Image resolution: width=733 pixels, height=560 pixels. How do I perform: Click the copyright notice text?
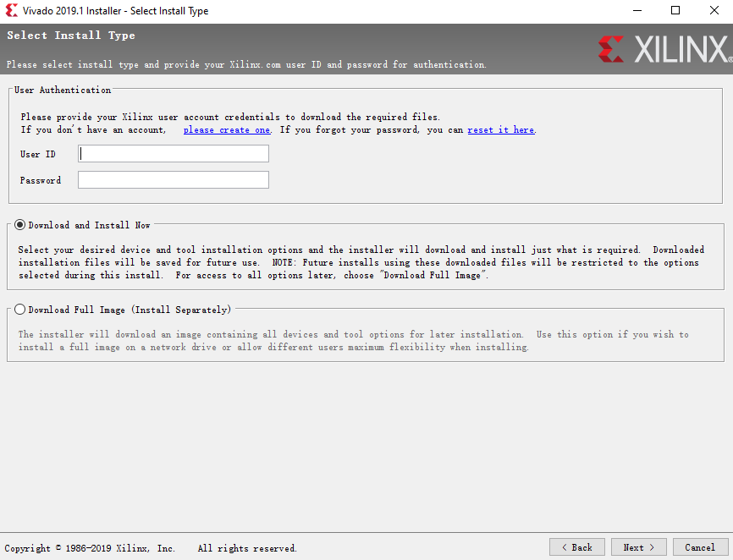point(90,548)
